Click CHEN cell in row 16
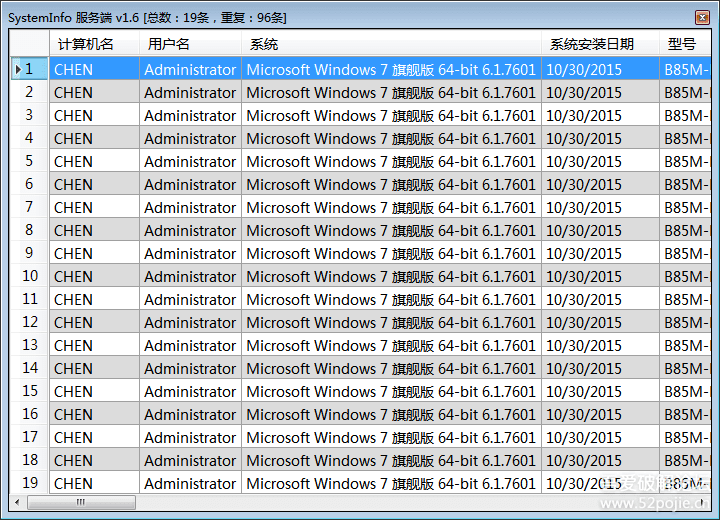Viewport: 720px width, 520px height. pos(94,414)
